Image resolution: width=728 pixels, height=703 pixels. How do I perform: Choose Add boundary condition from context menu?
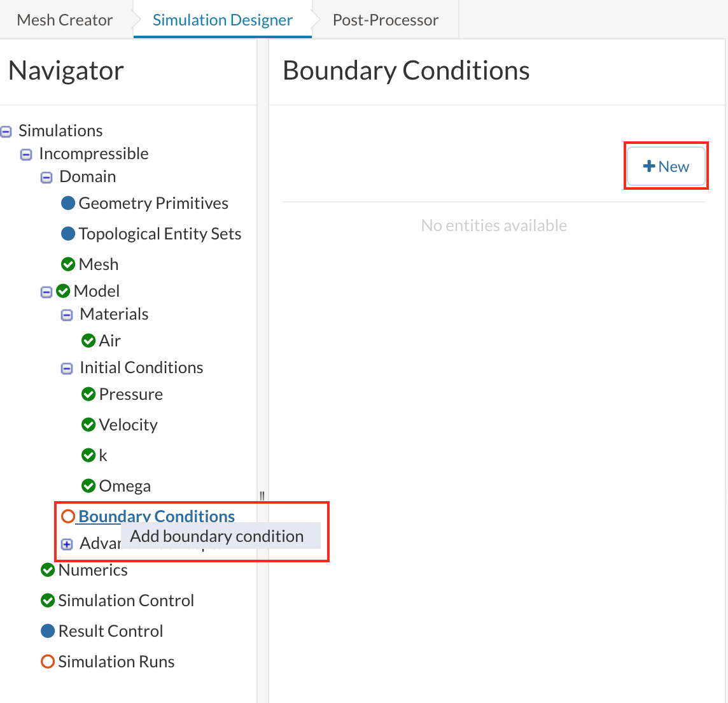point(216,536)
